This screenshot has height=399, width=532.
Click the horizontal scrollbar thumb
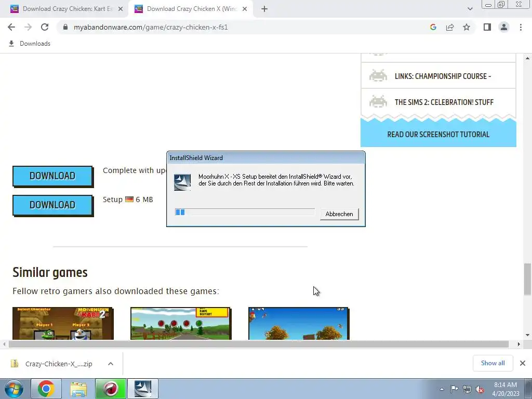pos(259,344)
